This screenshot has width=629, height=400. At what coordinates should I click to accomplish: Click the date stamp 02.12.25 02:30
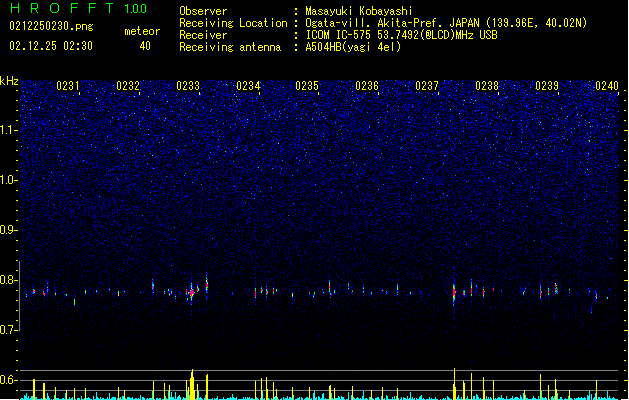[x=51, y=46]
